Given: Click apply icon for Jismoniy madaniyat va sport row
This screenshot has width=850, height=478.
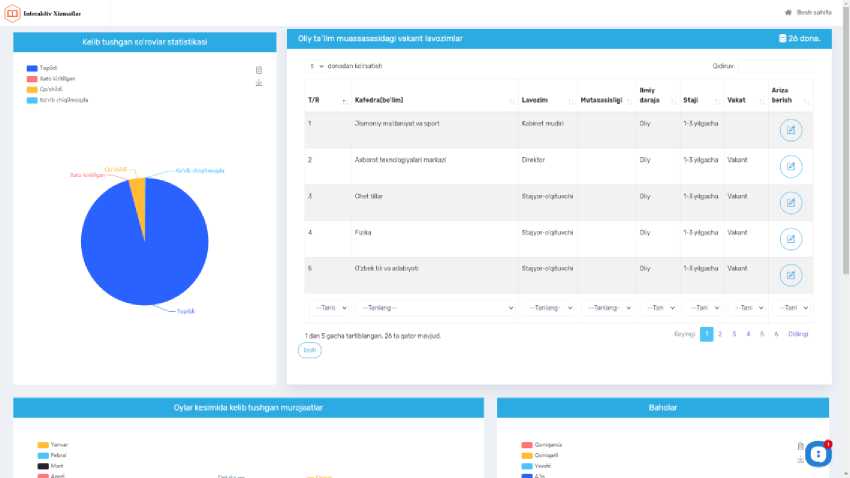Looking at the screenshot, I should (790, 130).
